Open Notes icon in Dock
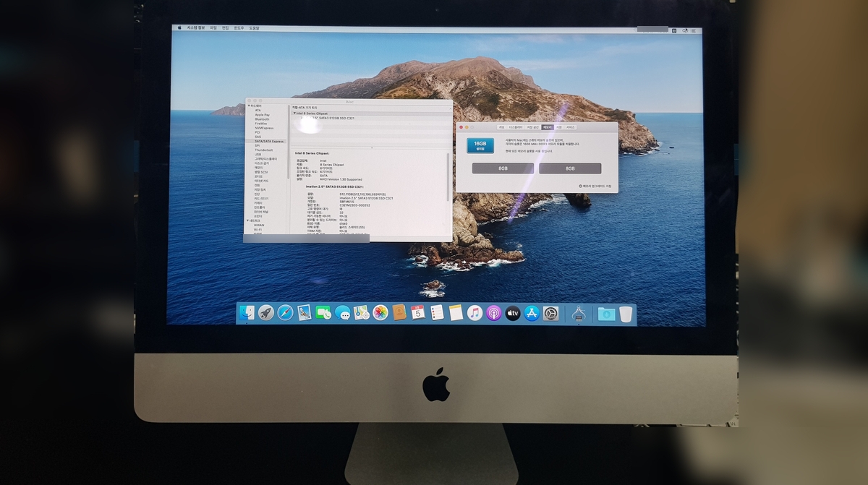 [x=456, y=313]
